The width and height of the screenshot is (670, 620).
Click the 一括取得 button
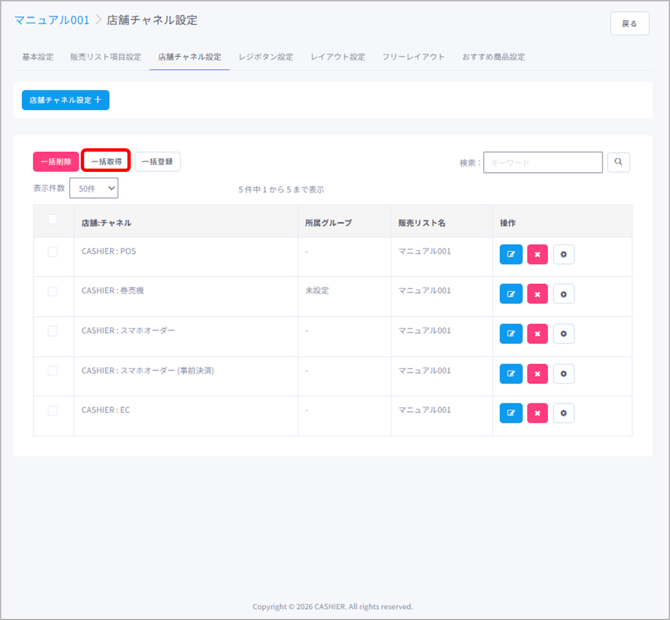coord(106,162)
